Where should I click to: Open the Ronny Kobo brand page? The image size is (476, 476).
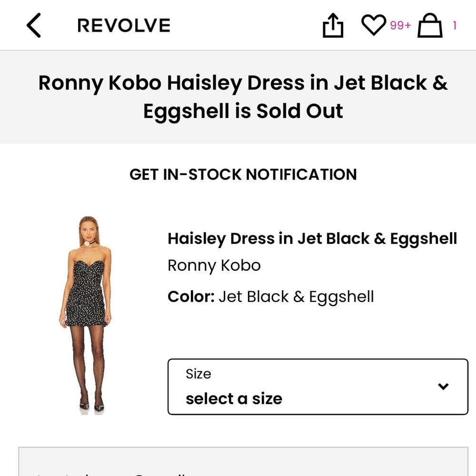point(214,265)
